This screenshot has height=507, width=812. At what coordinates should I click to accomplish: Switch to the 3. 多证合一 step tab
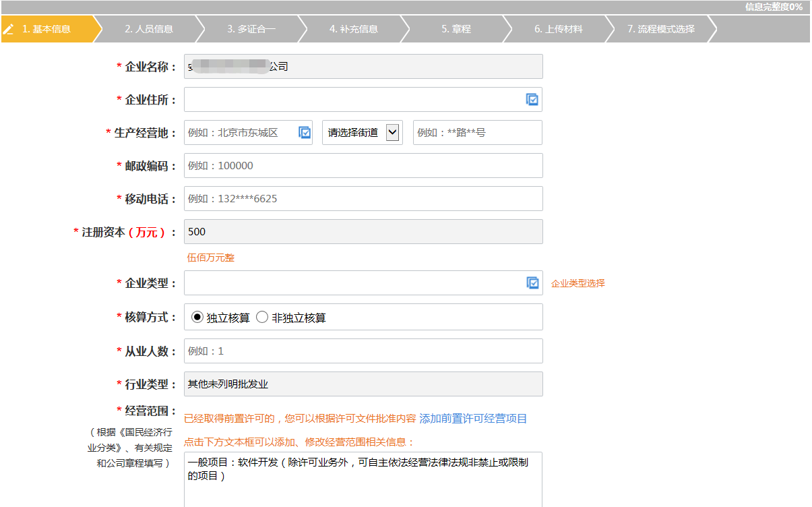(253, 28)
